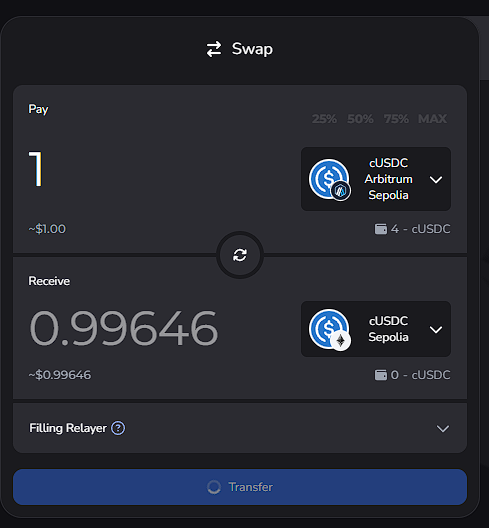Click the swap direction circular arrows icon
Image resolution: width=489 pixels, height=528 pixels.
click(x=240, y=255)
